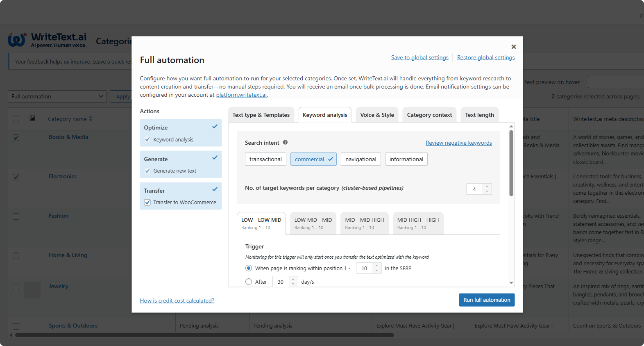The image size is (644, 346).
Task: Open the Sports & Outdoors category
Action: (x=73, y=326)
